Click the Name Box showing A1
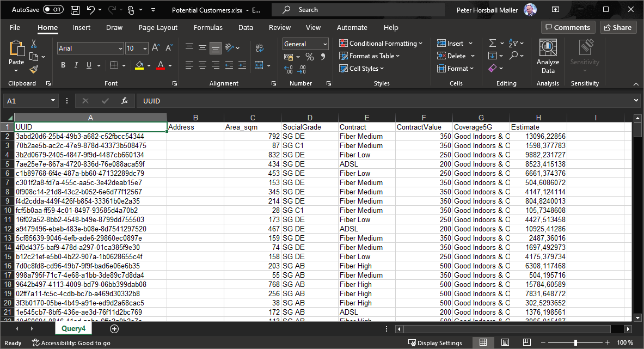This screenshot has width=644, height=349. 27,101
